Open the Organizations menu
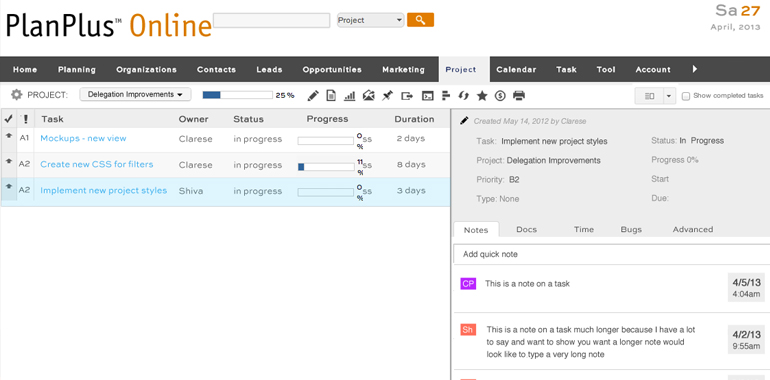770x380 pixels. coord(146,70)
